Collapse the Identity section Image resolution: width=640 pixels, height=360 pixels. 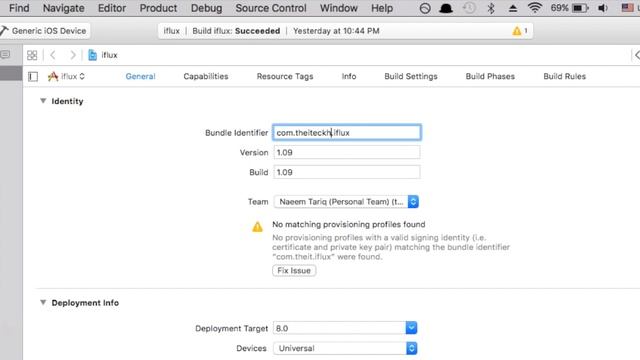click(43, 101)
